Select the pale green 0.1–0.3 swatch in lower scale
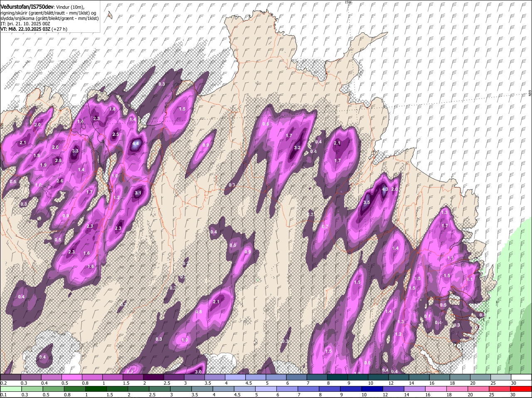Viewport: 532px width, 398px height. [11, 389]
